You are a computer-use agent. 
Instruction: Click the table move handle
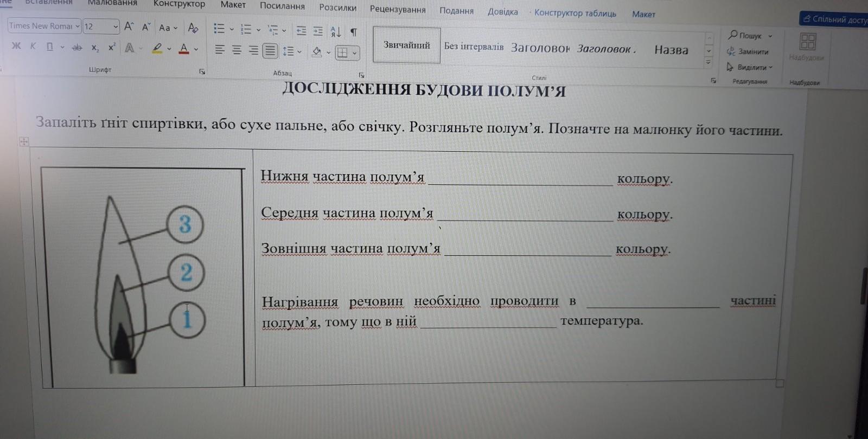point(24,141)
